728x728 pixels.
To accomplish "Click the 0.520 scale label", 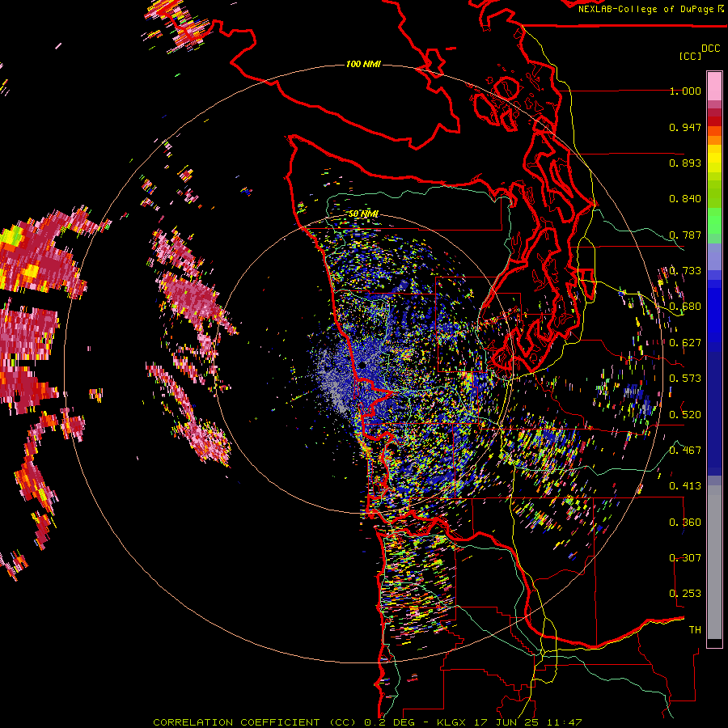I will click(685, 414).
